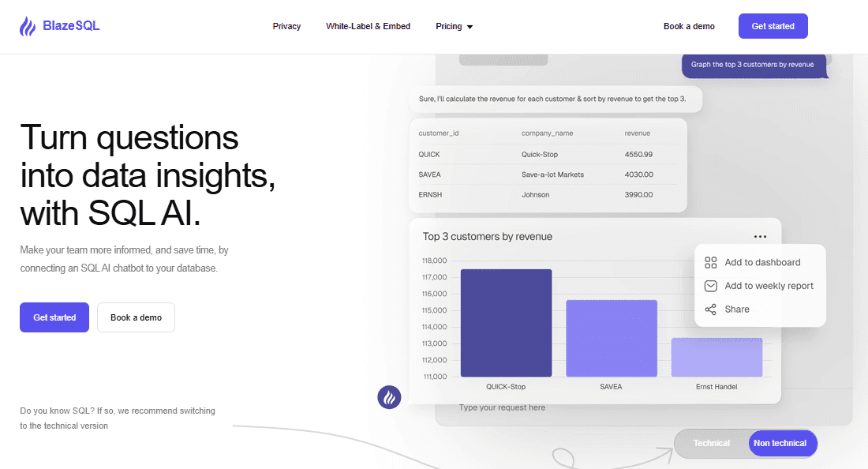Click Book a demo in the header
This screenshot has width=868, height=469.
click(689, 26)
